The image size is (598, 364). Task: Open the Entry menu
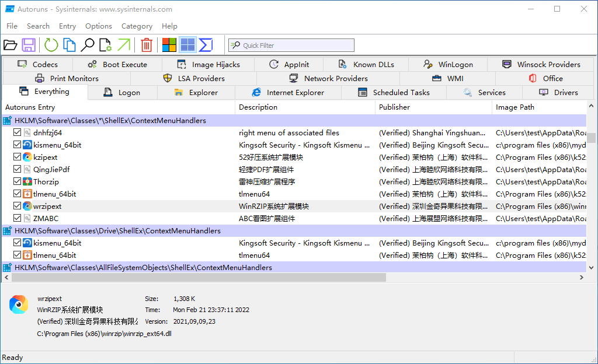pos(68,26)
